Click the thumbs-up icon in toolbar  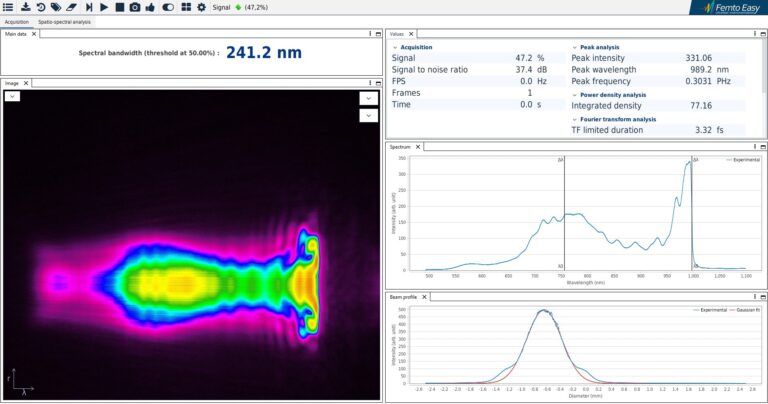pos(150,7)
